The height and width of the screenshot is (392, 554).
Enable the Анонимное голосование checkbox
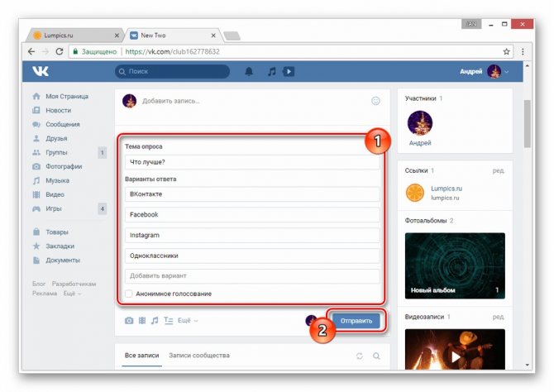[x=129, y=294]
